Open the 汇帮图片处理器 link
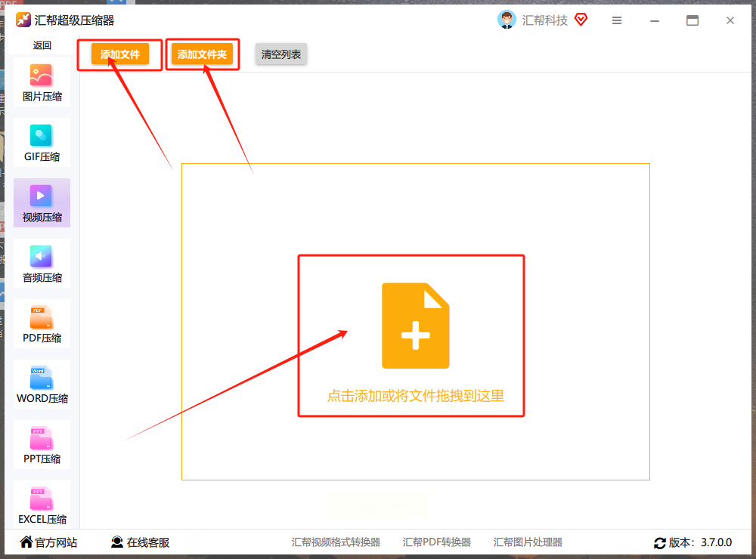 [x=528, y=542]
